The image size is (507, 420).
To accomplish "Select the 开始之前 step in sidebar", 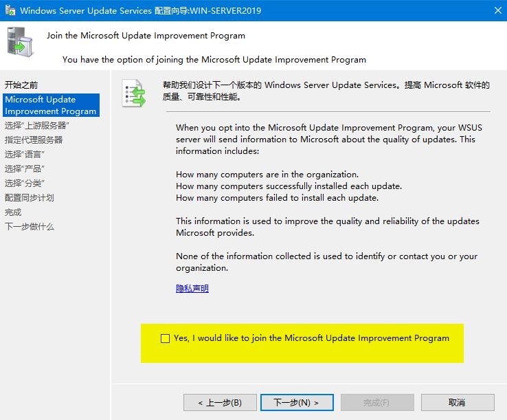I will [x=21, y=85].
